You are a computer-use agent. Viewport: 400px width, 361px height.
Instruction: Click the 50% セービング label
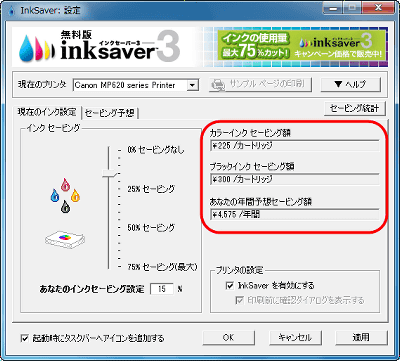point(151,228)
